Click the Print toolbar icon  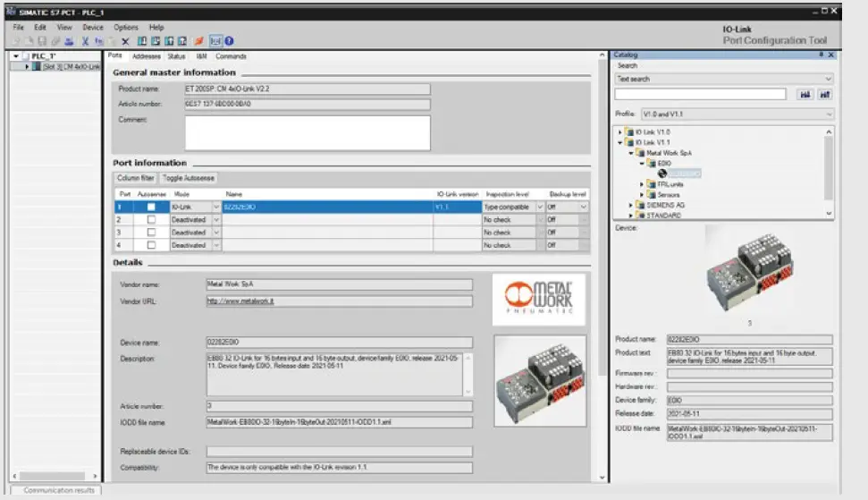coord(70,41)
